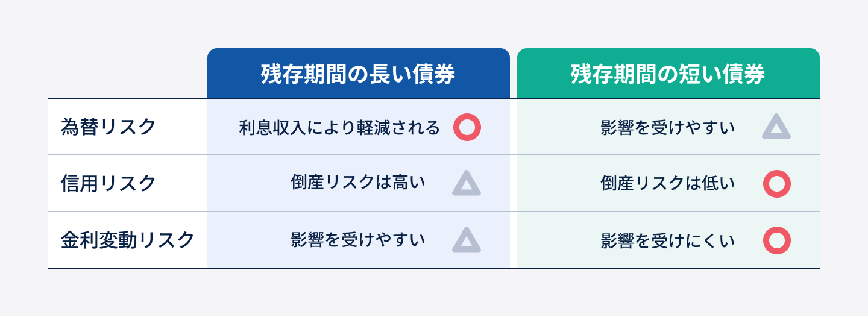Select the 残存期間の長い債券 column header
Viewport: 868px width, 317px height.
click(358, 74)
